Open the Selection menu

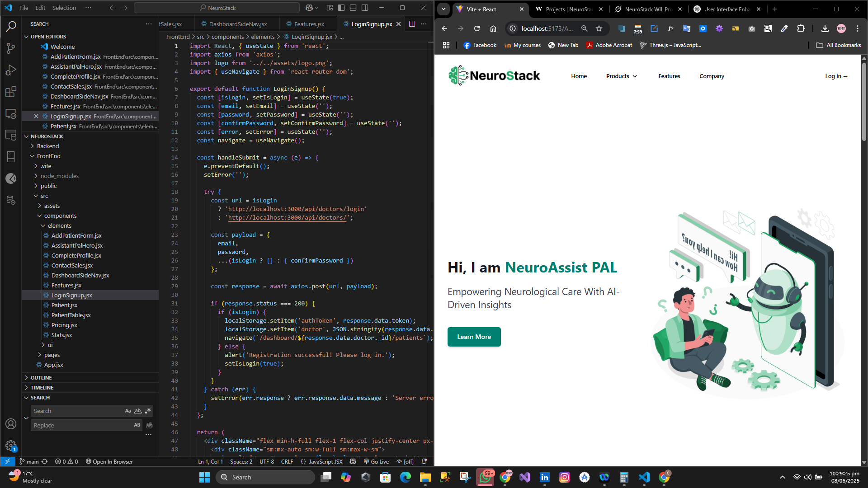click(64, 8)
